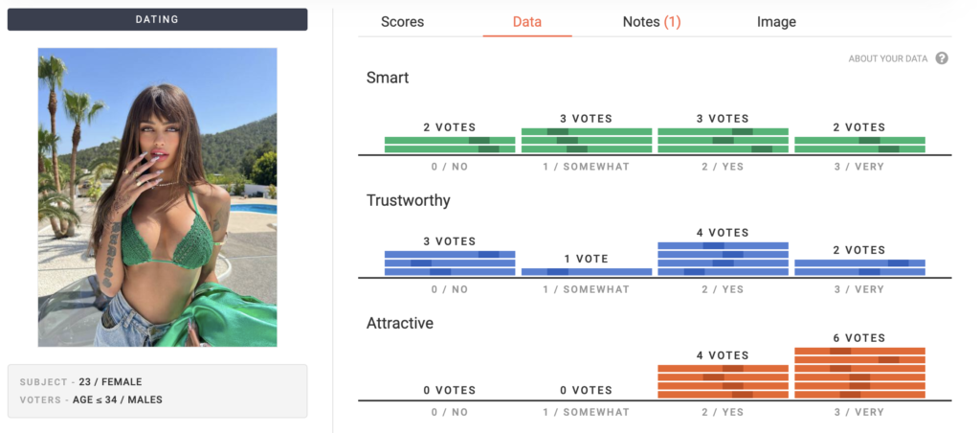Click the Dating category header button
The width and height of the screenshot is (980, 433).
(x=157, y=19)
